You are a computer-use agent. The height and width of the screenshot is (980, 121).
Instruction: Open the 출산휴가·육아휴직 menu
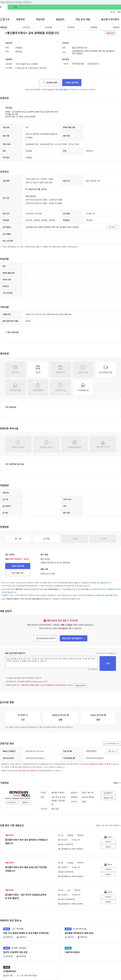(x=110, y=19)
